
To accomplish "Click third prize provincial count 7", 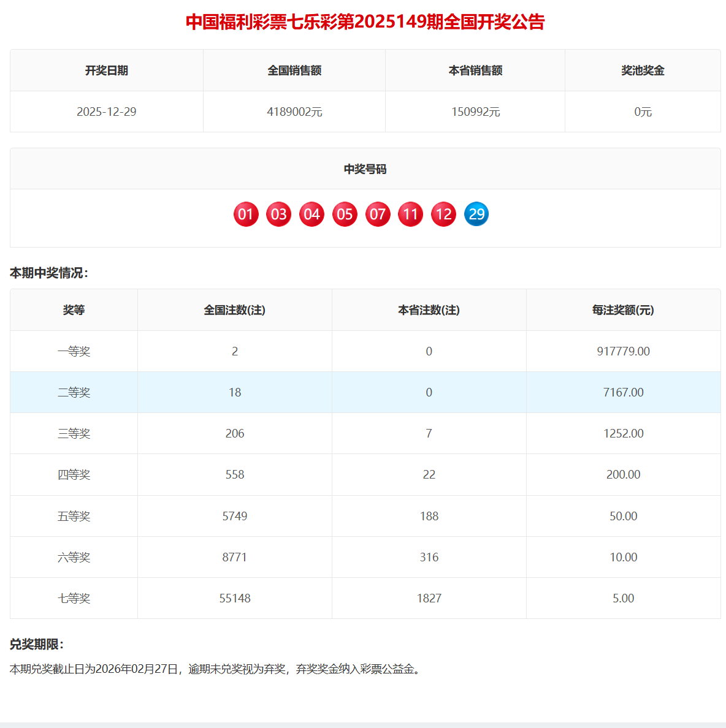I will coord(429,434).
